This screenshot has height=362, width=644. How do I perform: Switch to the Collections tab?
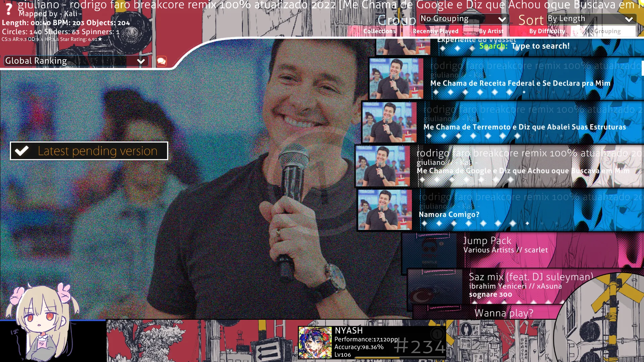379,31
